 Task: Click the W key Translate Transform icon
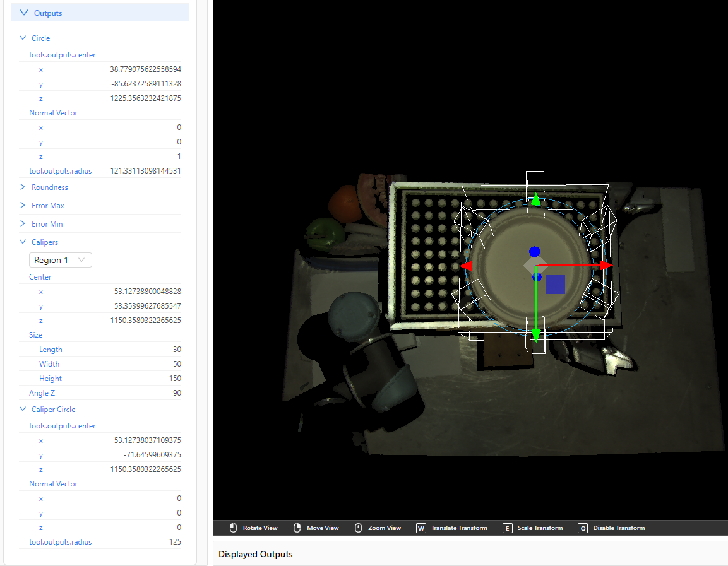point(421,528)
